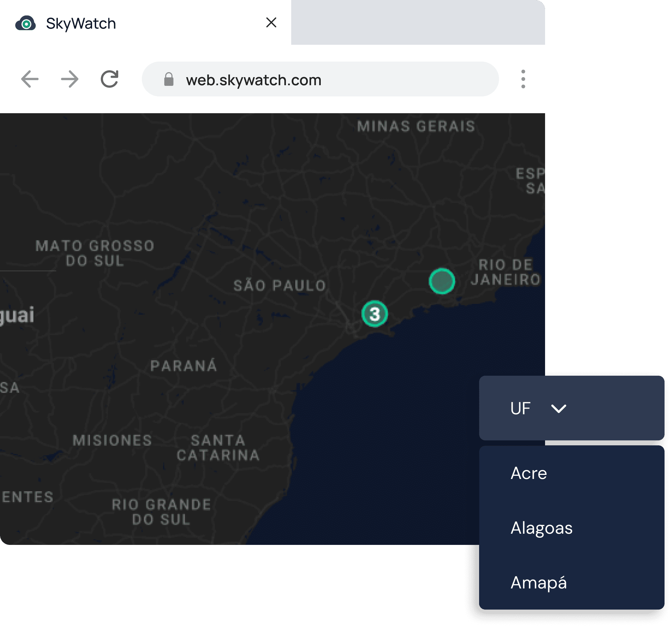
Task: Expand the UF dropdown chevron
Action: pyautogui.click(x=558, y=409)
